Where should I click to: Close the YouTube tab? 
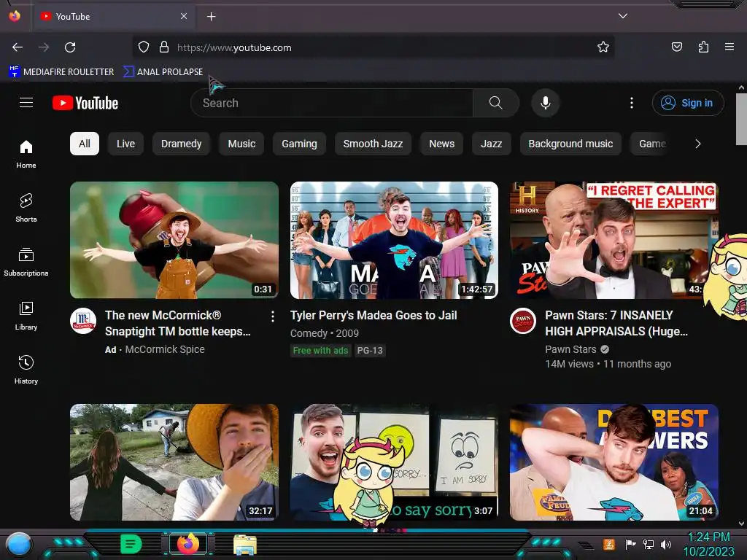pos(184,16)
